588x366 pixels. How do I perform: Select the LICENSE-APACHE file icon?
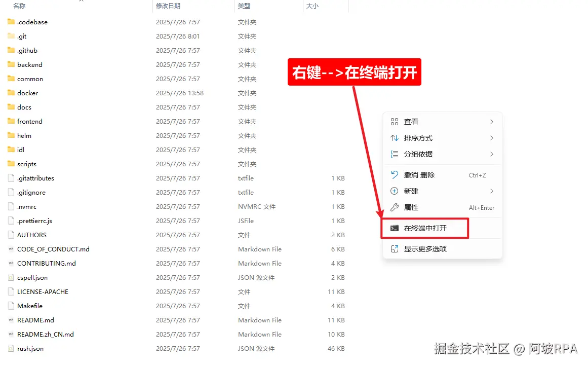point(11,291)
